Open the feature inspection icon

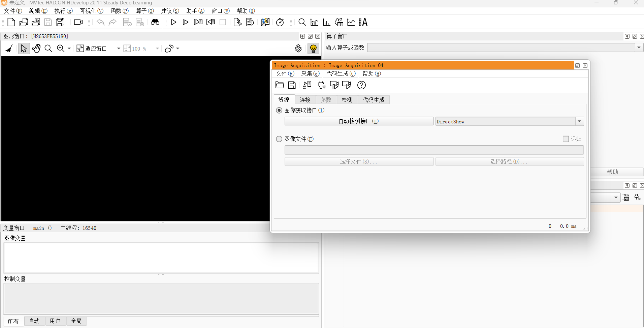pos(339,22)
